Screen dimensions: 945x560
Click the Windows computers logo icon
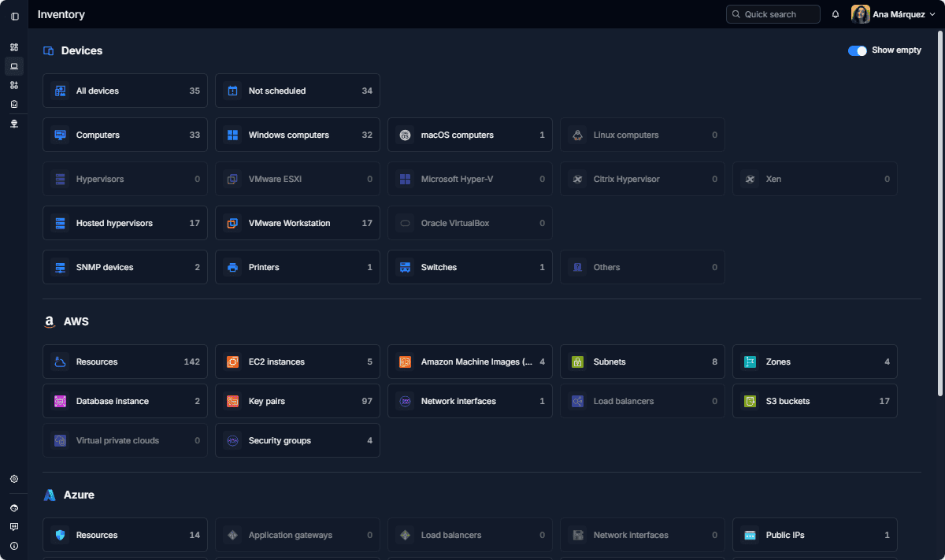click(x=232, y=135)
